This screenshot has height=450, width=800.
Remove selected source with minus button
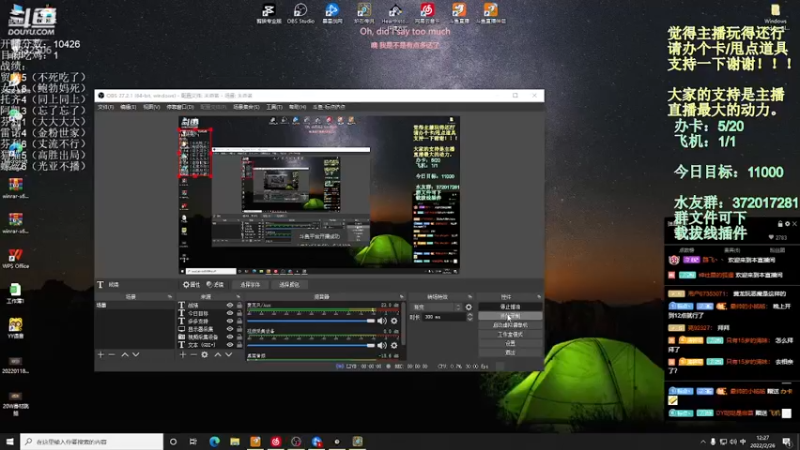(x=193, y=355)
